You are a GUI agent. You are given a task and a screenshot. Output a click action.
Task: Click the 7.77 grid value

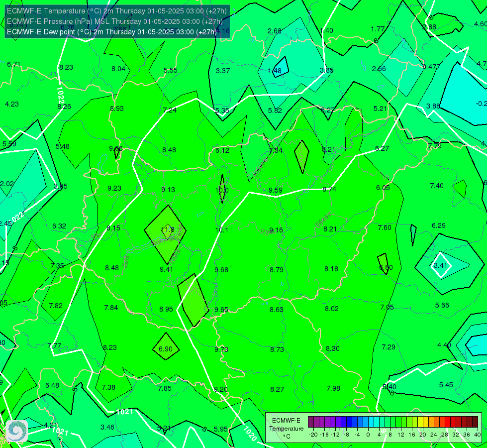click(x=55, y=345)
